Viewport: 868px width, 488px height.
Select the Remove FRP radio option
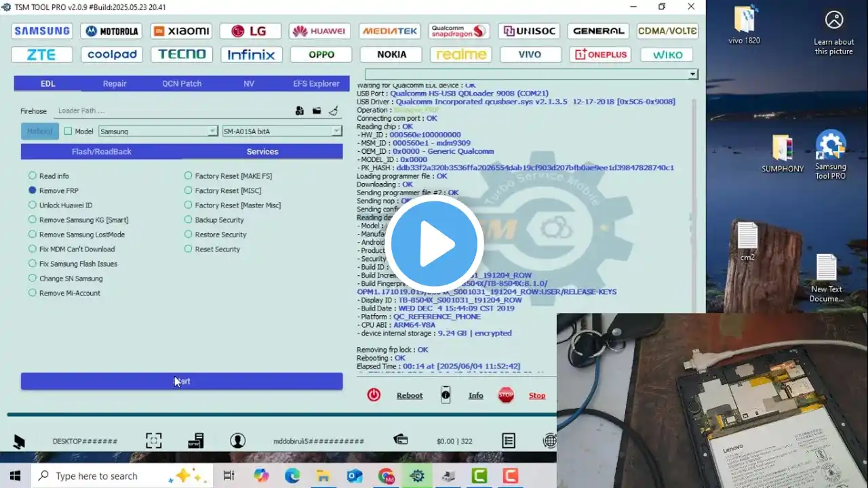click(x=54, y=190)
